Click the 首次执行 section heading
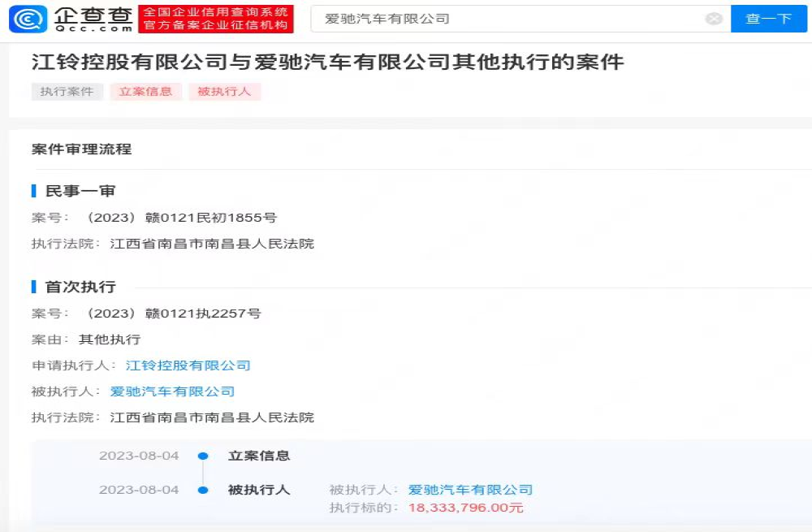812x532 pixels. [80, 287]
